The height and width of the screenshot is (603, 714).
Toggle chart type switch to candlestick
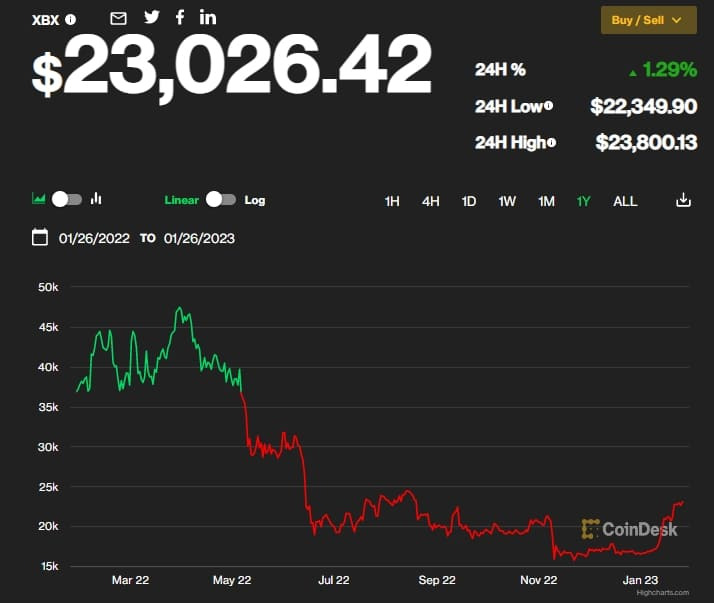coord(67,199)
